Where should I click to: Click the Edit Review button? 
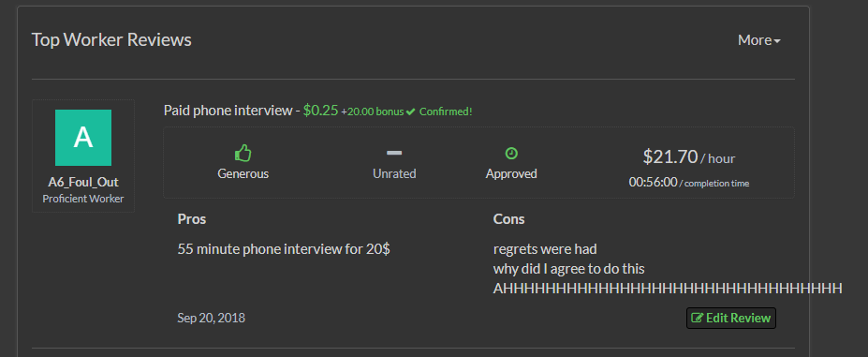point(730,319)
